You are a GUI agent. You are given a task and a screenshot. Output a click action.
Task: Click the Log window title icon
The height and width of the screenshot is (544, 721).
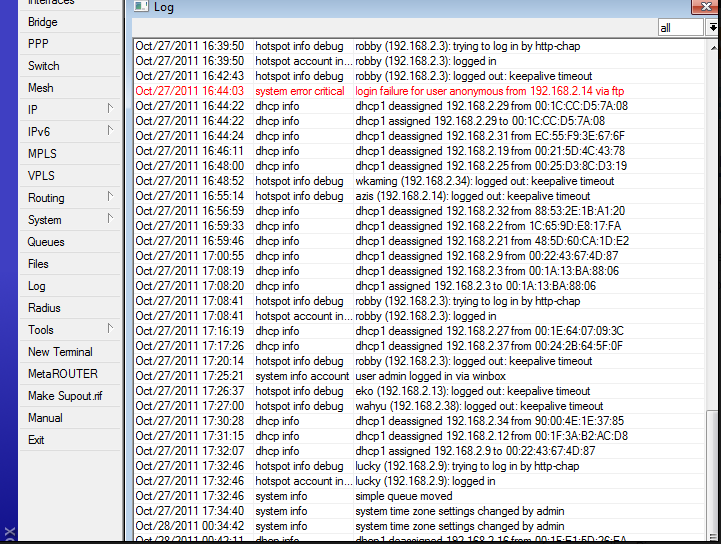142,7
